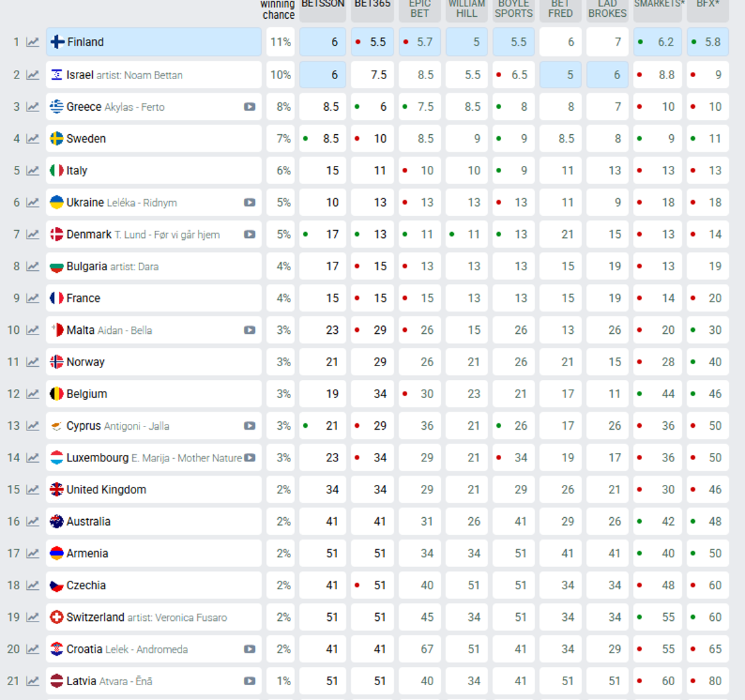Play Croatia's Andromeda video
Viewport: 745px width, 700px height.
(x=250, y=649)
